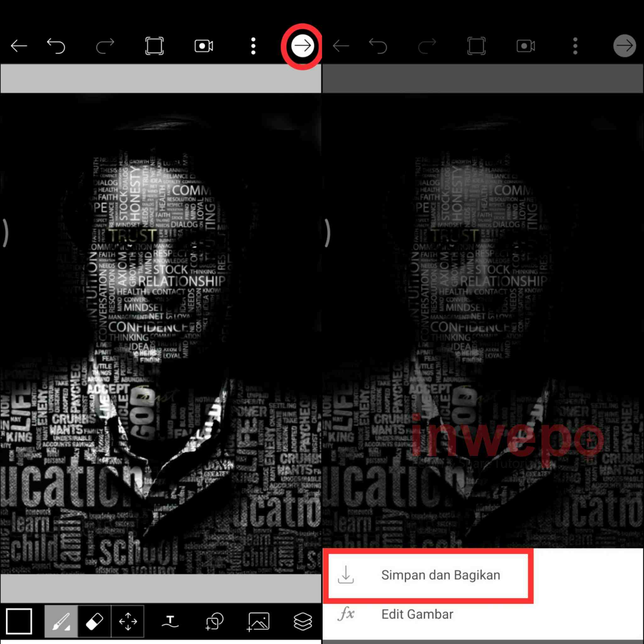Select the Brush tool

tap(61, 621)
